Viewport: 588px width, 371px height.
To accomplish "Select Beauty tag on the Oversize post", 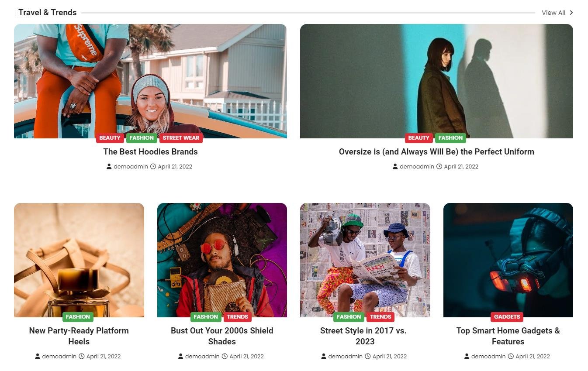I will tap(419, 138).
